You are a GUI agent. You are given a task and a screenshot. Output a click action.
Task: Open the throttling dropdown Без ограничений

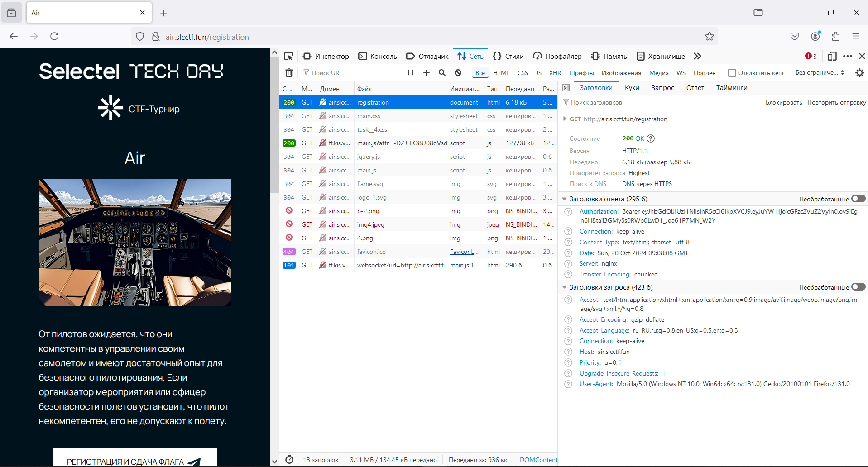pos(820,72)
